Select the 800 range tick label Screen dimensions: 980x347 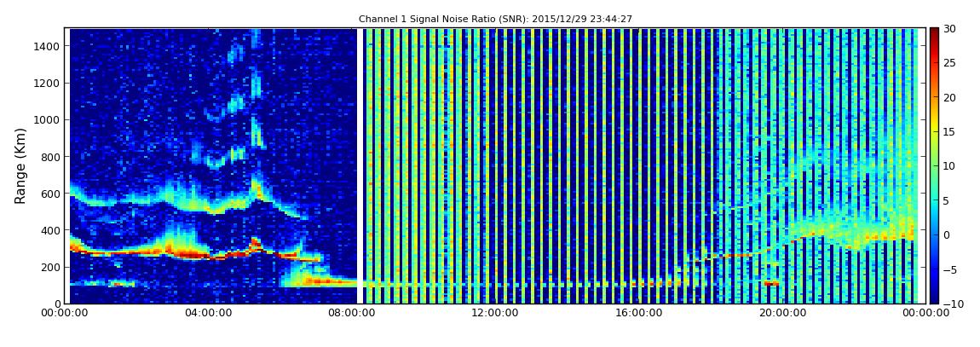click(x=50, y=157)
